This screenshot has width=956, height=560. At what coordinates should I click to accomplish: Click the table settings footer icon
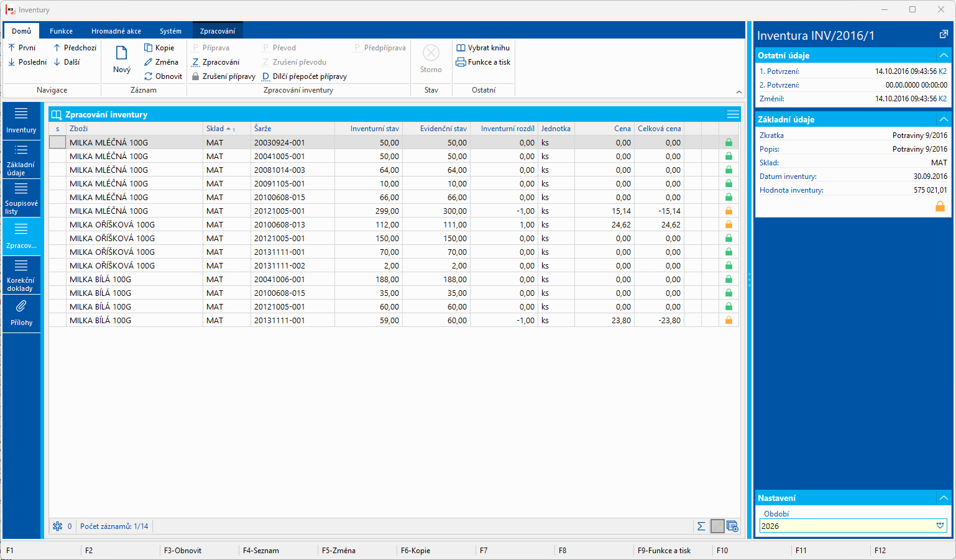click(732, 526)
